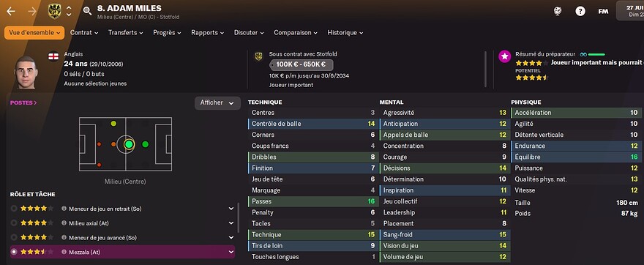Click the Adam Miles player portrait
The width and height of the screenshot is (644, 265).
[x=26, y=72]
